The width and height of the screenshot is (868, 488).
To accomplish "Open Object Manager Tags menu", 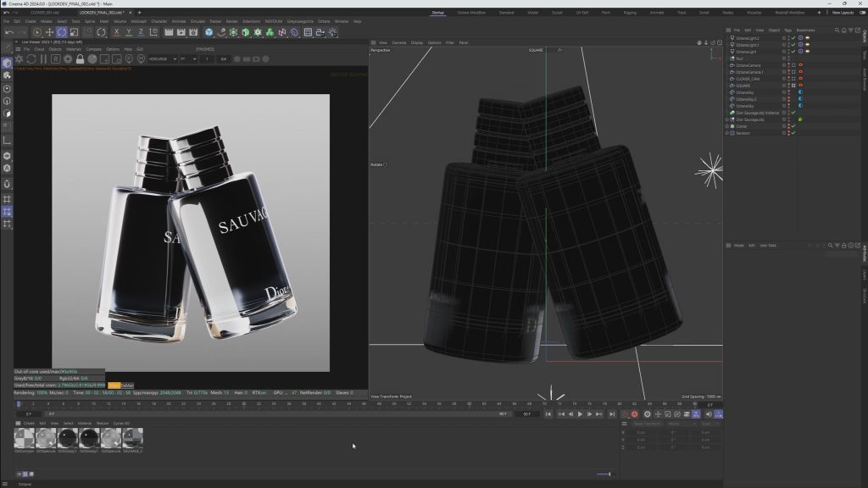I will point(787,30).
